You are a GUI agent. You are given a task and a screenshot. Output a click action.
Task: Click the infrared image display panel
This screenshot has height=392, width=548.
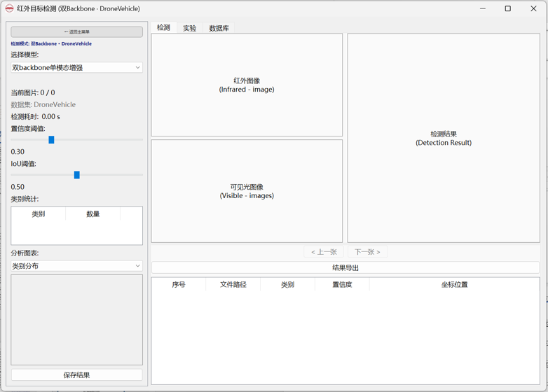click(247, 85)
